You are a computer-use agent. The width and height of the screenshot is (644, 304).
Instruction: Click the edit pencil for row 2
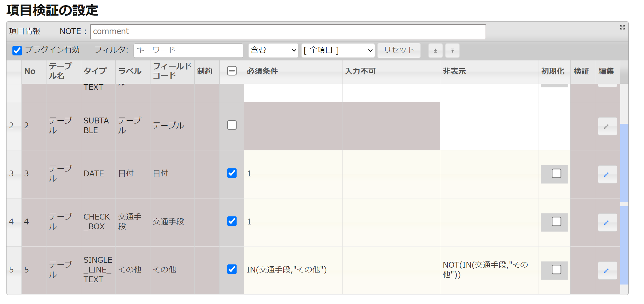(607, 126)
